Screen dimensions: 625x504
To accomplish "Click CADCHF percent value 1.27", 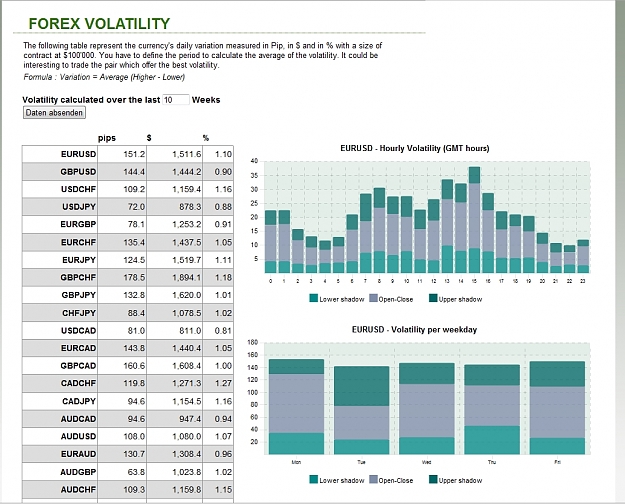I will coord(223,383).
